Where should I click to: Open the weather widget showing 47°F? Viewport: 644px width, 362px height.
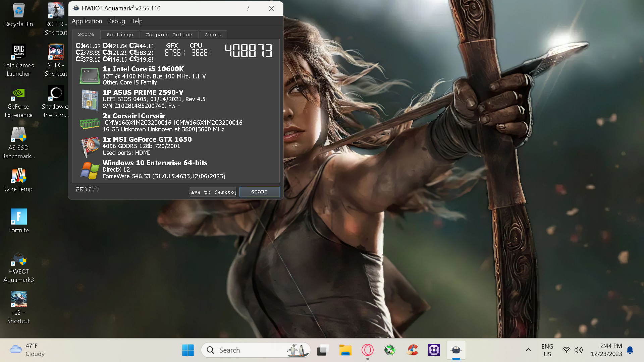point(28,350)
